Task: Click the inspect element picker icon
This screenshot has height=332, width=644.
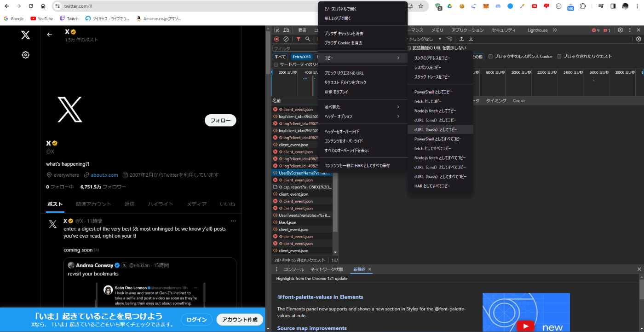Action: click(277, 30)
